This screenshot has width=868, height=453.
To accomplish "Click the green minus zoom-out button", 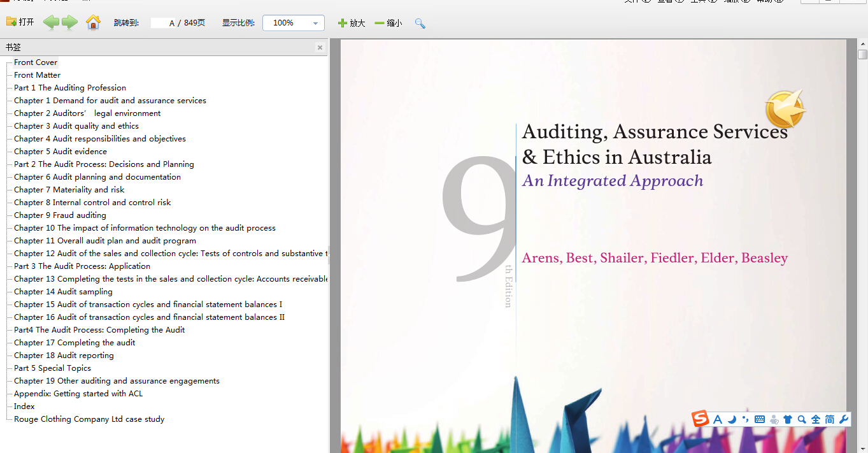I will tap(380, 23).
